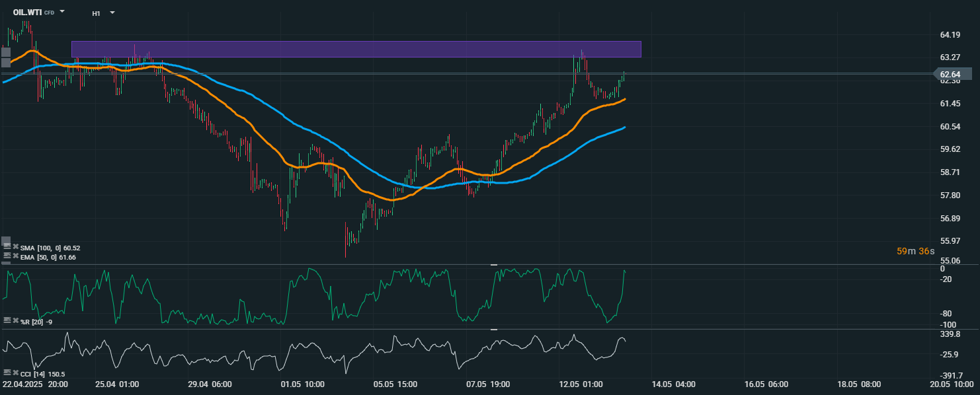Viewport: 980px width, 395px height.
Task: Remove SMA indicator using its X icon
Action: coord(15,247)
